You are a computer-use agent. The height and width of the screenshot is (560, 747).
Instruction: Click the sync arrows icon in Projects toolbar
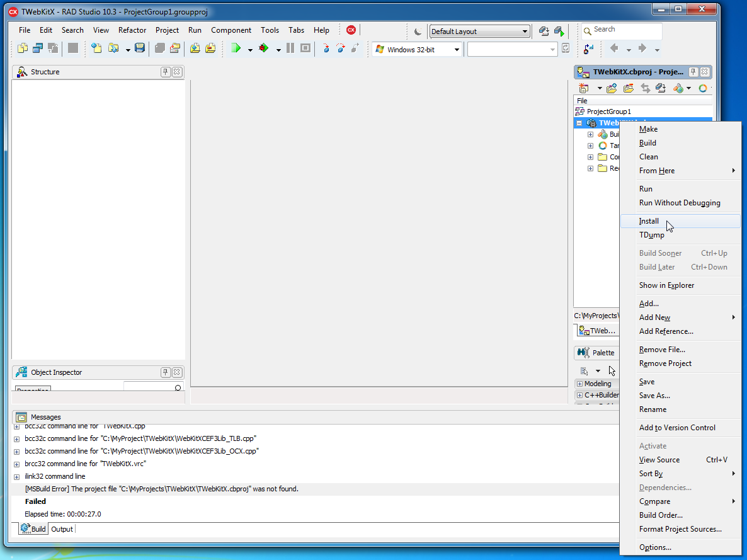click(x=645, y=88)
